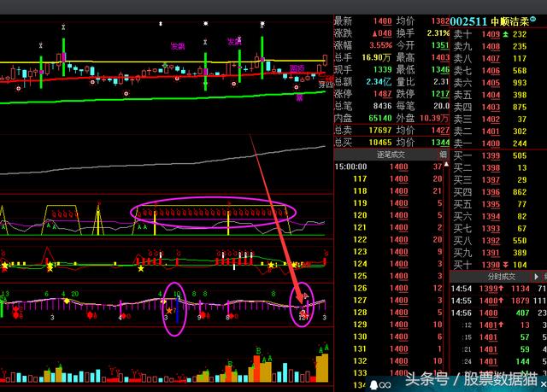The image size is (547, 392).
Task: Click the 总笔 value 8436
Action: 382,106
